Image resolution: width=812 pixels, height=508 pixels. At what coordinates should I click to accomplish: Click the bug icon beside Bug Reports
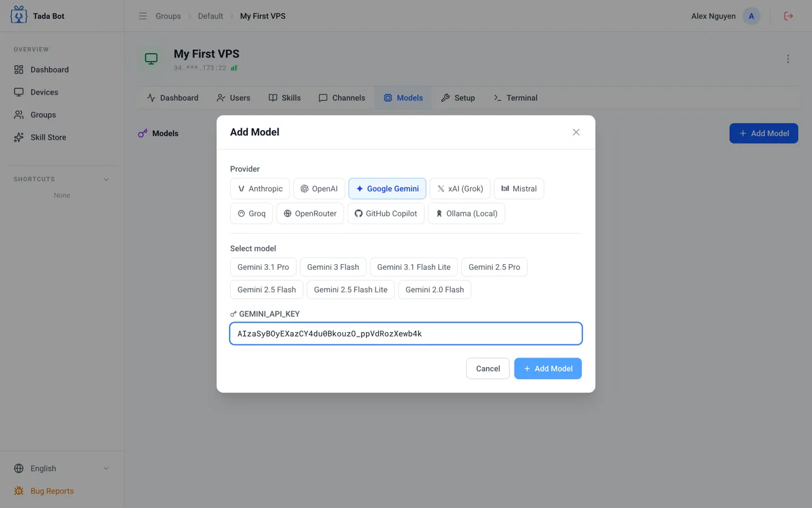click(19, 491)
